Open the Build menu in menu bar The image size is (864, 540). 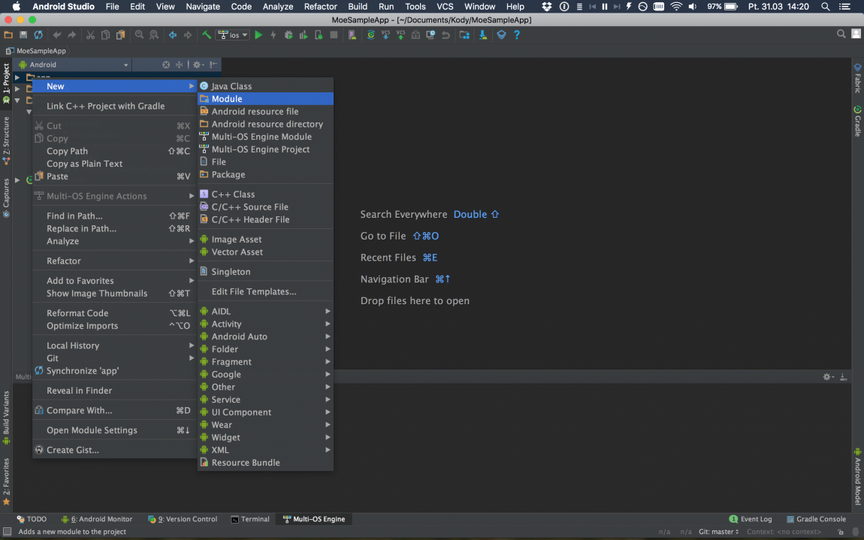coord(357,6)
